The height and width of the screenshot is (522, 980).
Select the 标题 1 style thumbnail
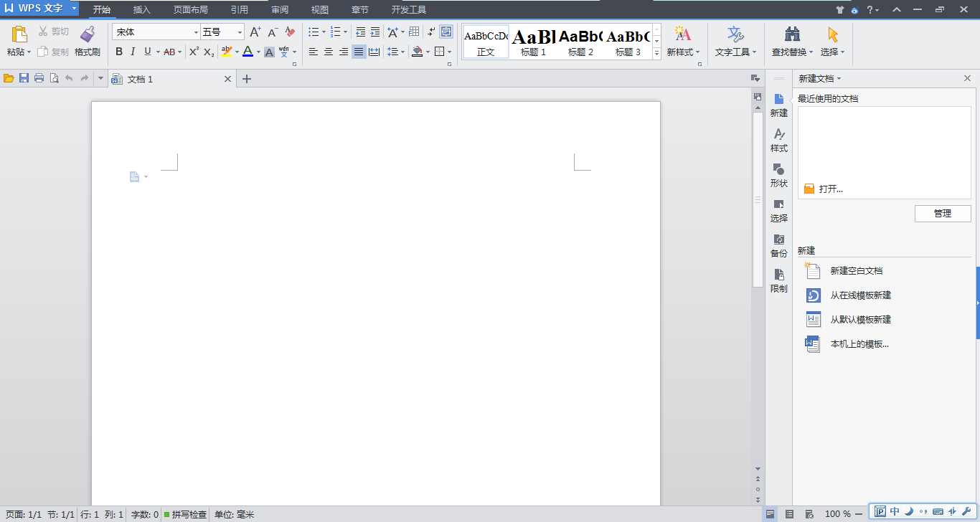(533, 42)
